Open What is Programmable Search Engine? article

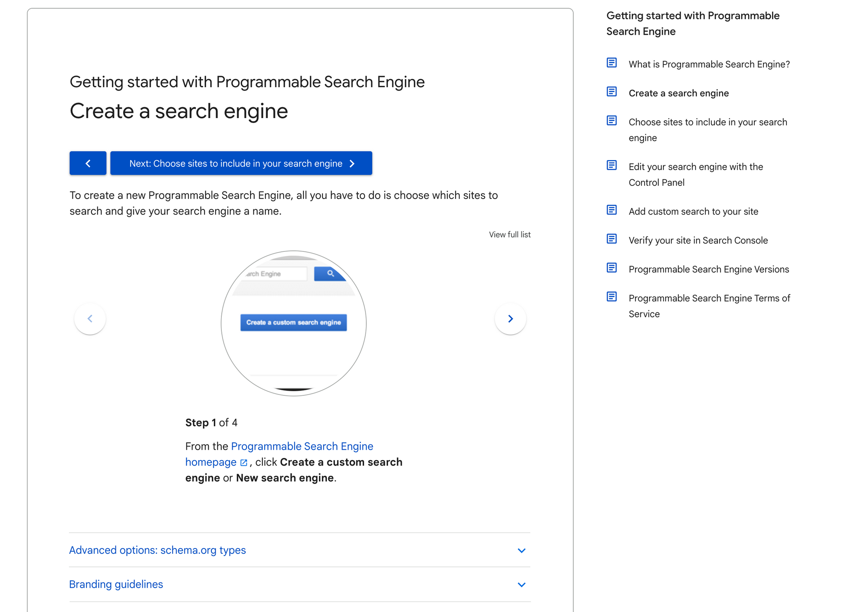pos(709,64)
